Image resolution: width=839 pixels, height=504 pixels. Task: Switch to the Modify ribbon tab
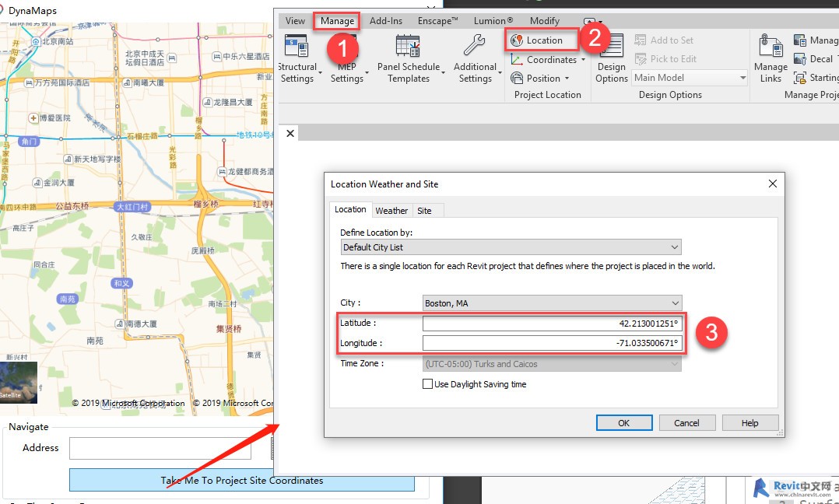pyautogui.click(x=544, y=21)
